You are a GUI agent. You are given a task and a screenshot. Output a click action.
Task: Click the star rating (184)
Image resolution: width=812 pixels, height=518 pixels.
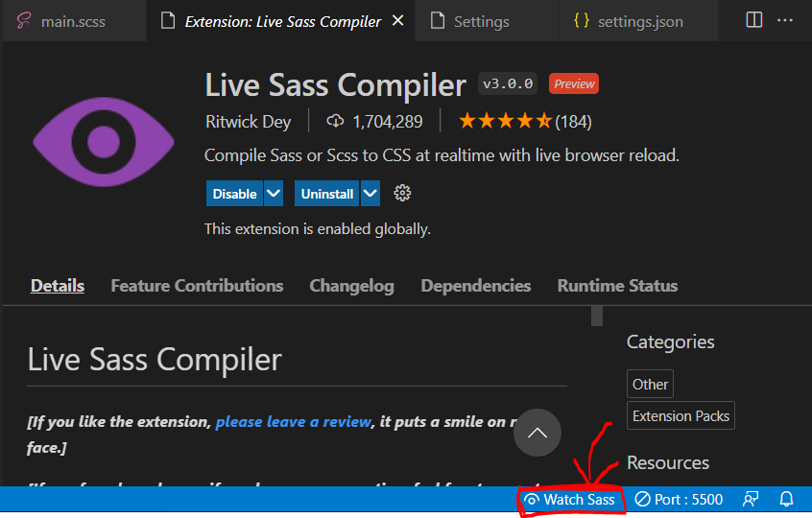[525, 122]
